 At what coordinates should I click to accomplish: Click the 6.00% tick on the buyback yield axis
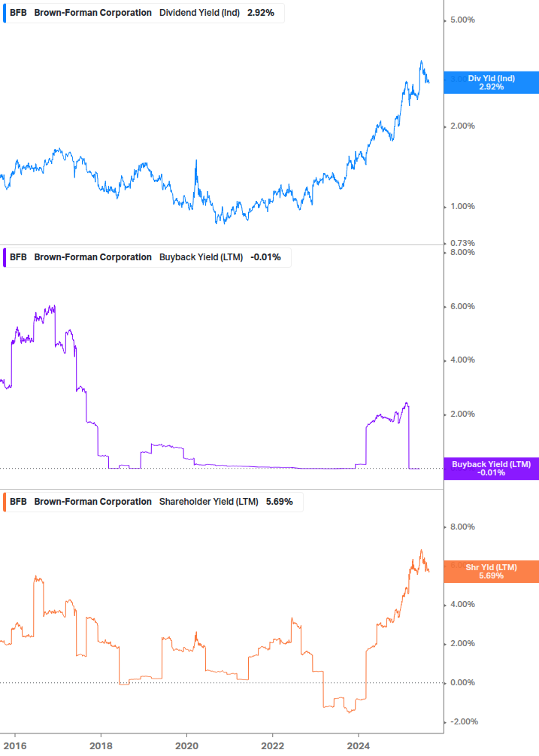click(462, 306)
